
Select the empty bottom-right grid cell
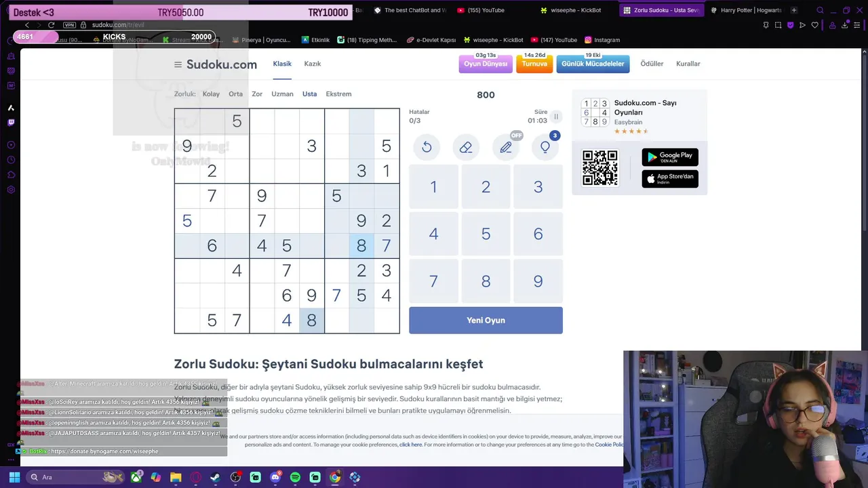point(387,321)
